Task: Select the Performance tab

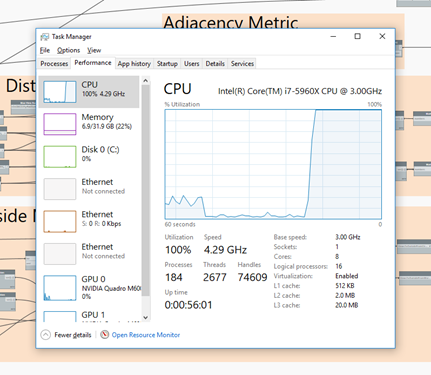Action: (x=93, y=63)
